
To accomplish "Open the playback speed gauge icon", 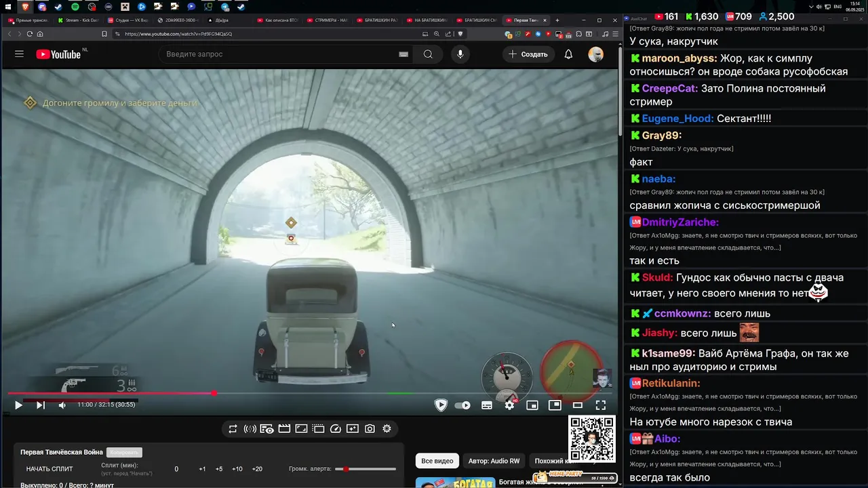I will (x=336, y=428).
